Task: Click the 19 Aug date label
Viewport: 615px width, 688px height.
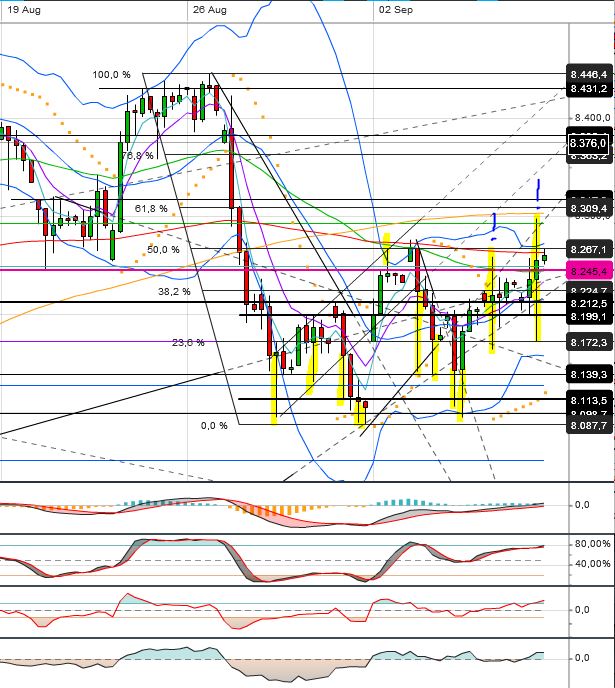Action: tap(24, 10)
